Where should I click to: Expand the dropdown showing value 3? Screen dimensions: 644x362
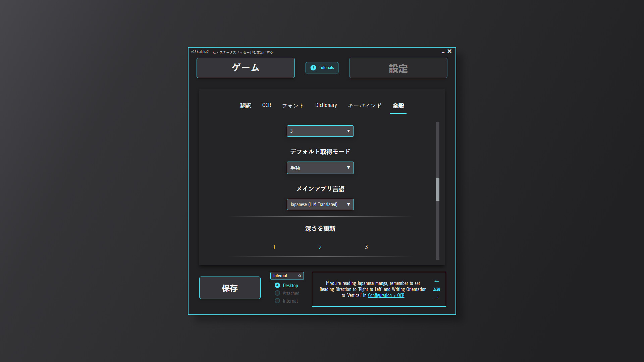320,131
